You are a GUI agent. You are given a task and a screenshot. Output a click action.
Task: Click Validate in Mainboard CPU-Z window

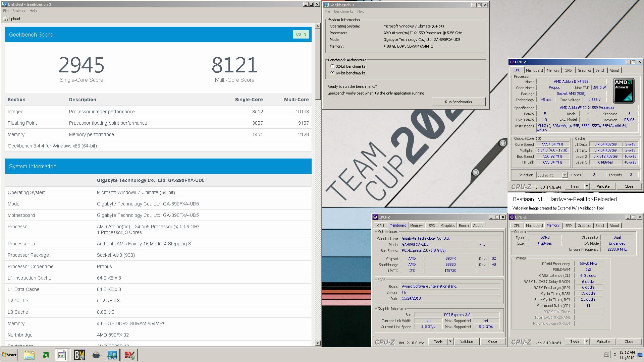[466, 342]
